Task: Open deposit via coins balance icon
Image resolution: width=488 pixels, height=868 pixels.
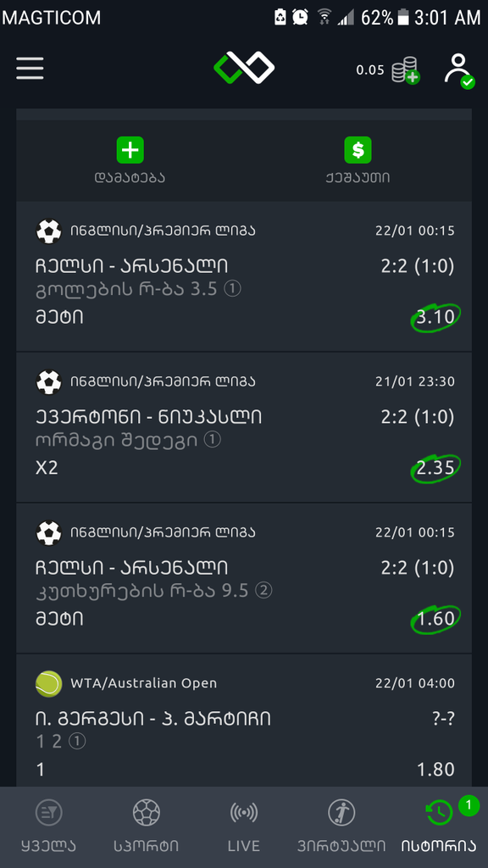Action: point(406,70)
